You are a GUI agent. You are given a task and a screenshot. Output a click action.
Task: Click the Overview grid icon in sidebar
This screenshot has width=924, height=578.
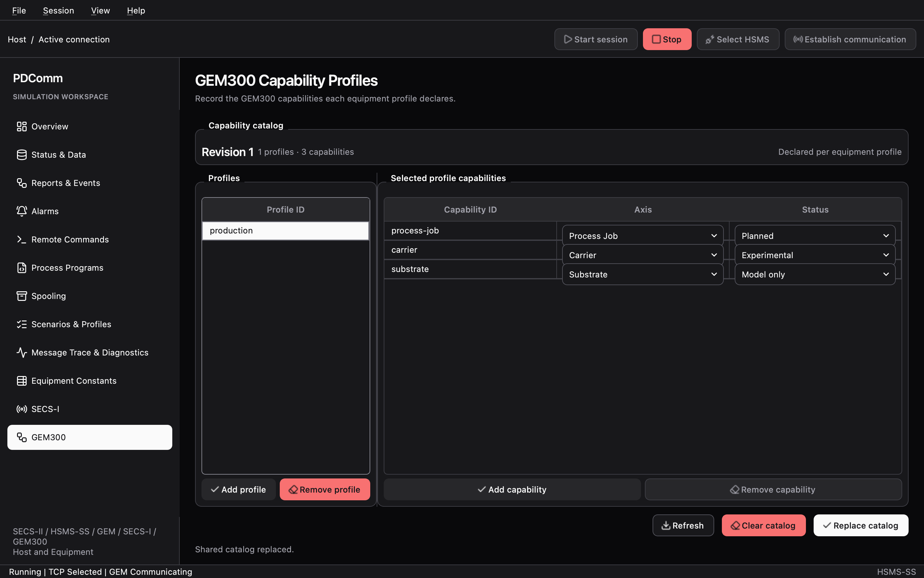coord(22,127)
